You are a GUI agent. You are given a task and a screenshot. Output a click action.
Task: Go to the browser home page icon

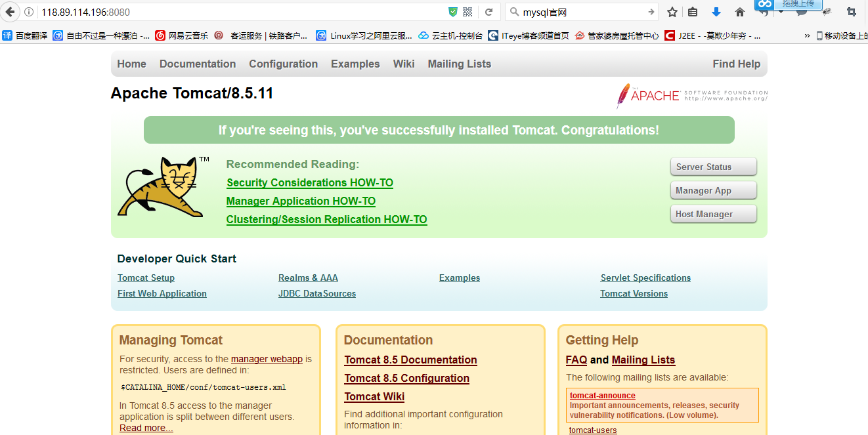[740, 12]
